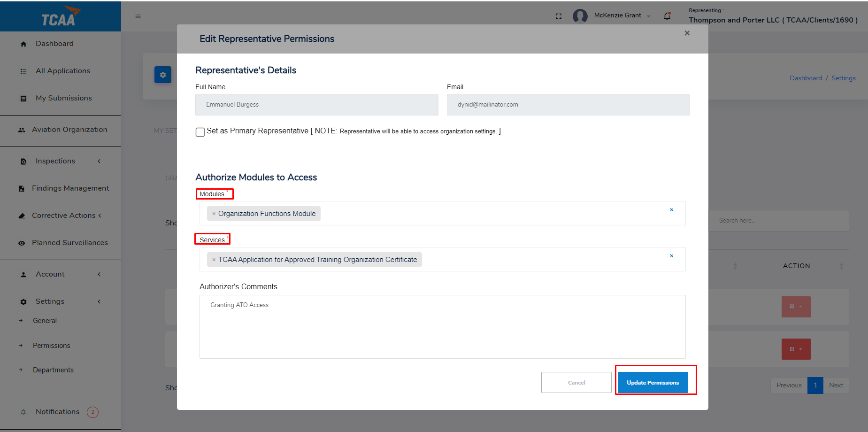Image resolution: width=868 pixels, height=432 pixels.
Task: Expand the Corrective Actions submenu
Action: point(100,216)
